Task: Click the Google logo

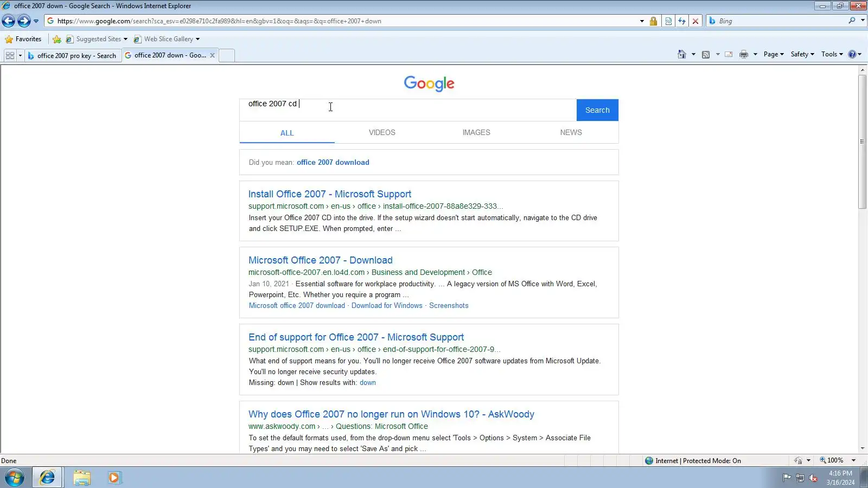Action: [x=429, y=84]
